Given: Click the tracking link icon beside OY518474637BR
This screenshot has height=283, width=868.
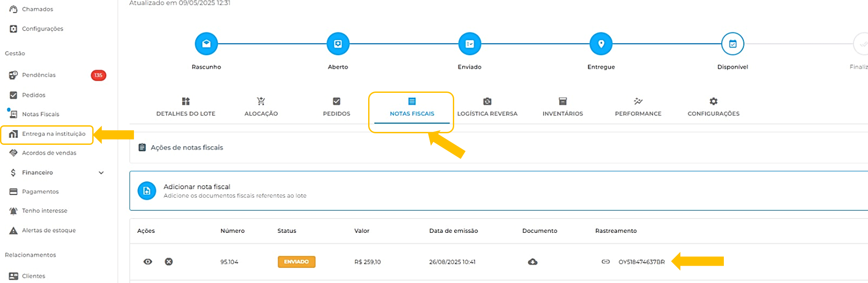Looking at the screenshot, I should click(605, 262).
